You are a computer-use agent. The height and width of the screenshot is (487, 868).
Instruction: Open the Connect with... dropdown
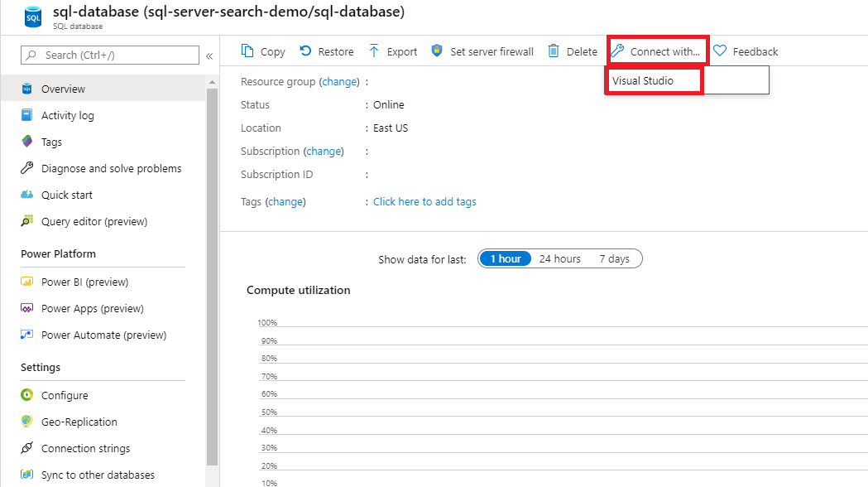click(x=658, y=51)
